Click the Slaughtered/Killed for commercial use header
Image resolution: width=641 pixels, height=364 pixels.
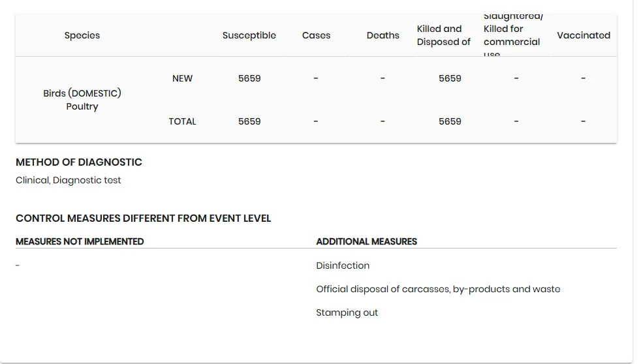pos(513,35)
